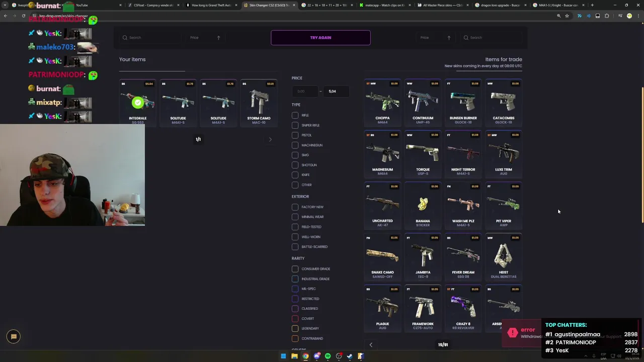Click the red error notification icon

click(512, 332)
